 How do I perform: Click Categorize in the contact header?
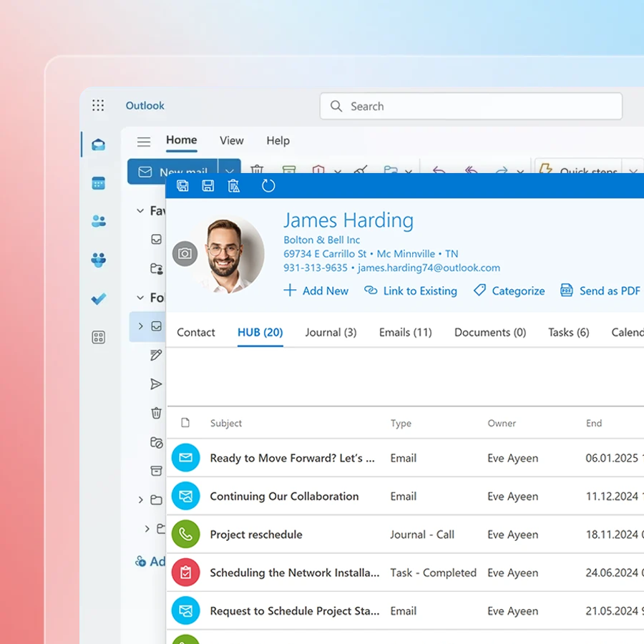(509, 291)
